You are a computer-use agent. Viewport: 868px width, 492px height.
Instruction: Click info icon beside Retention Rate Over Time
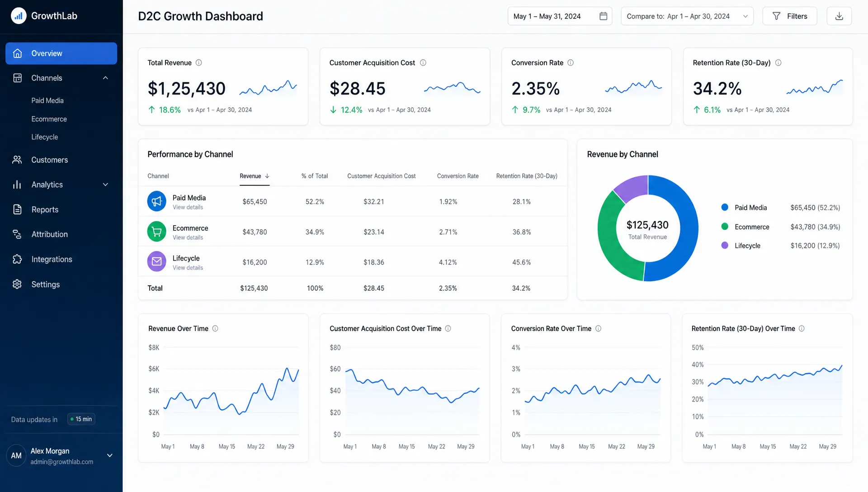[x=802, y=329]
